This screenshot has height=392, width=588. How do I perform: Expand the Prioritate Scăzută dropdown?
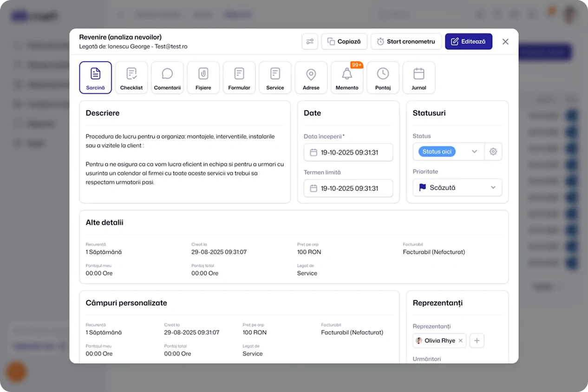tap(457, 188)
